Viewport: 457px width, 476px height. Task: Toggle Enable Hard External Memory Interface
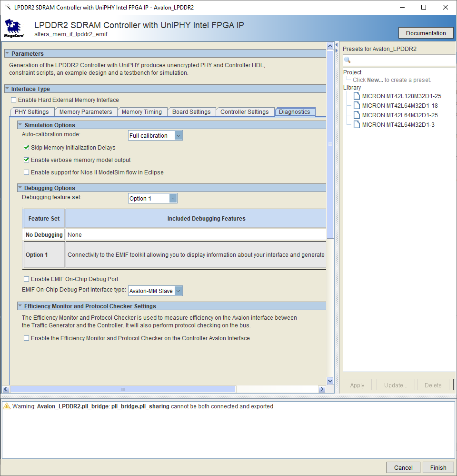(x=14, y=100)
